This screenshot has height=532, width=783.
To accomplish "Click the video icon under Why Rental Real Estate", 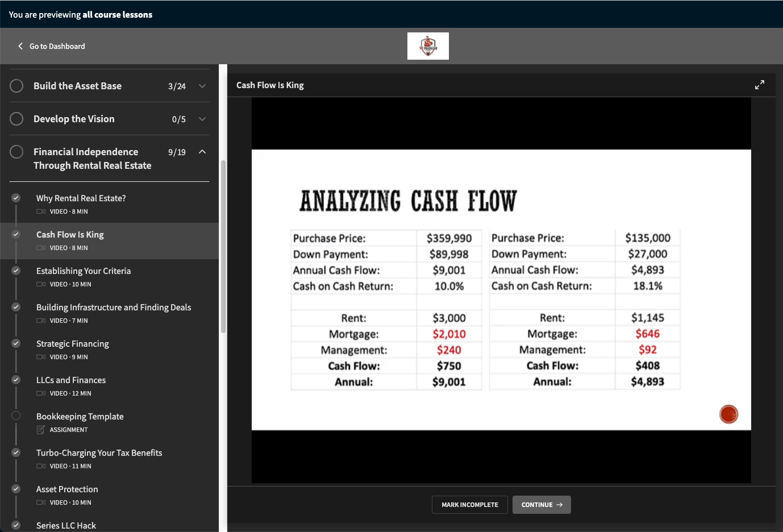I will [x=41, y=211].
